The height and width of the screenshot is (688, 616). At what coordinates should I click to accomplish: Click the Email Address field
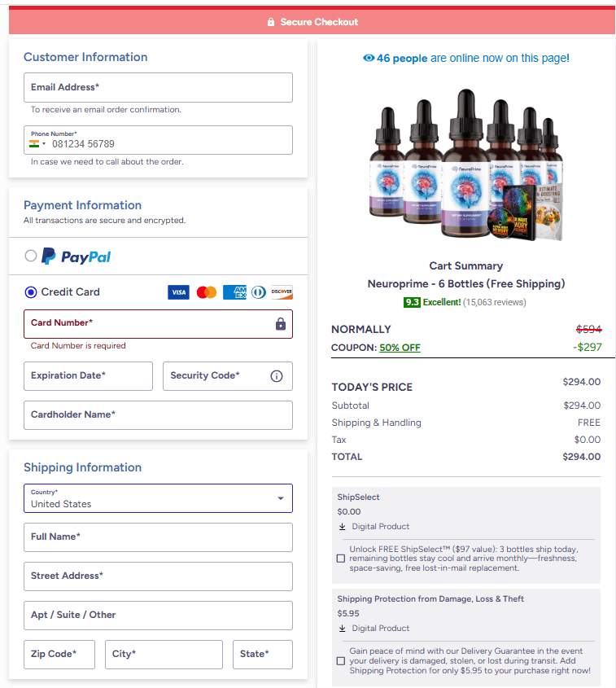point(157,87)
